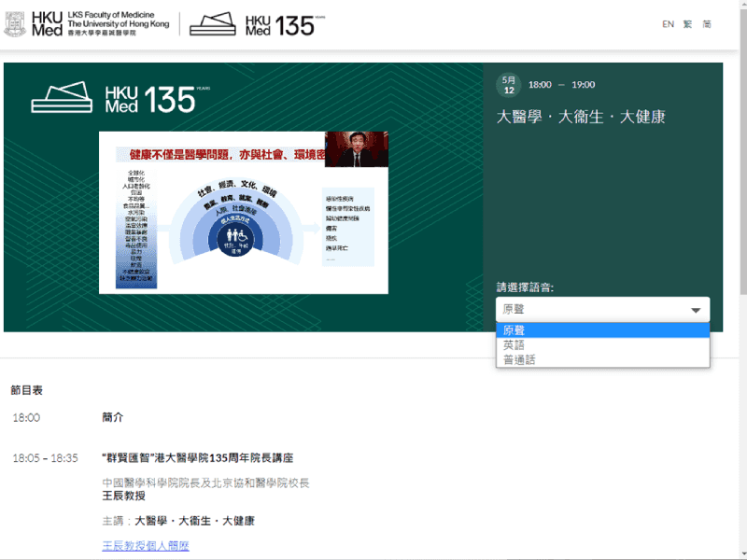Click the HKU Med 135 banner logo
Viewport: 747px width, 560px height.
pos(120,98)
